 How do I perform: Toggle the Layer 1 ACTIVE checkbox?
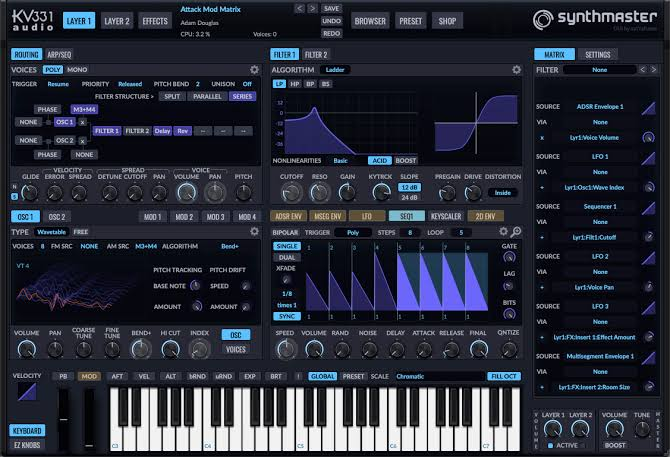[x=550, y=445]
